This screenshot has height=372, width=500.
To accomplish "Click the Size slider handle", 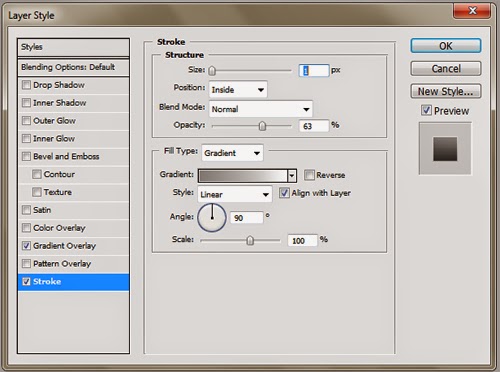I will point(212,71).
